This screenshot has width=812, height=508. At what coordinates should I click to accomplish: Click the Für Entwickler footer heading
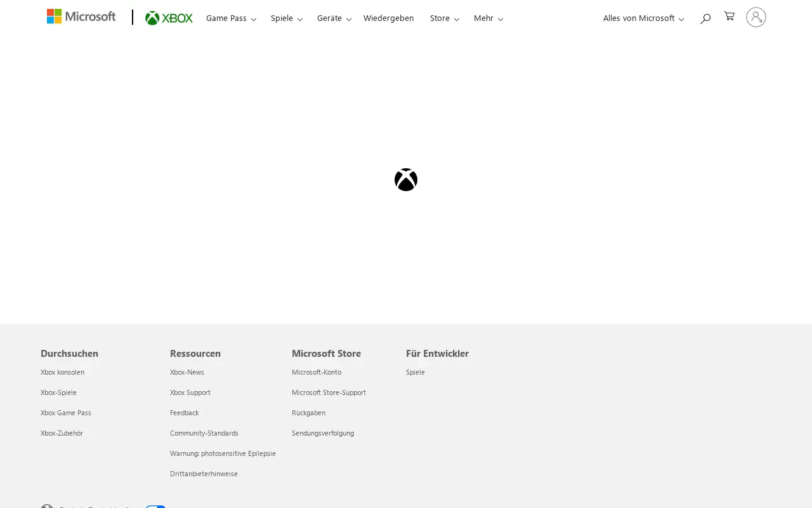point(437,353)
